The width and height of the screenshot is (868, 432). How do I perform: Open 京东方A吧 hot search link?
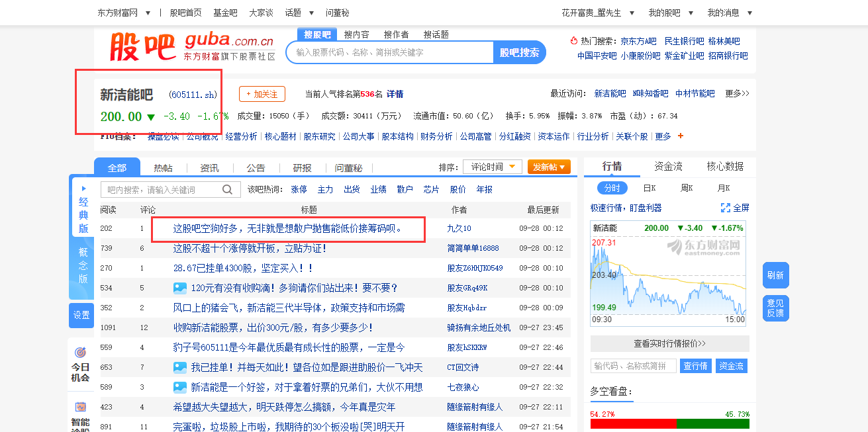pyautogui.click(x=639, y=41)
